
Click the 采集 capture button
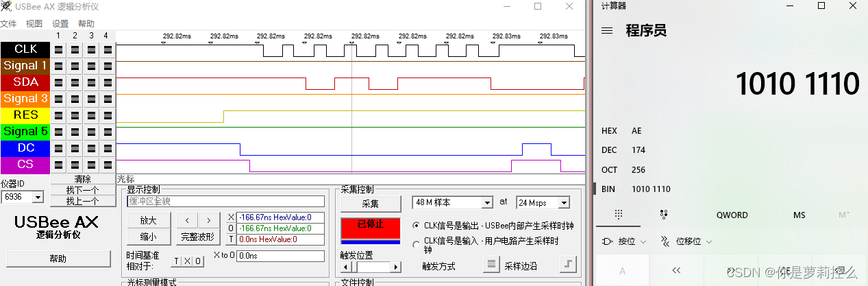click(x=371, y=204)
